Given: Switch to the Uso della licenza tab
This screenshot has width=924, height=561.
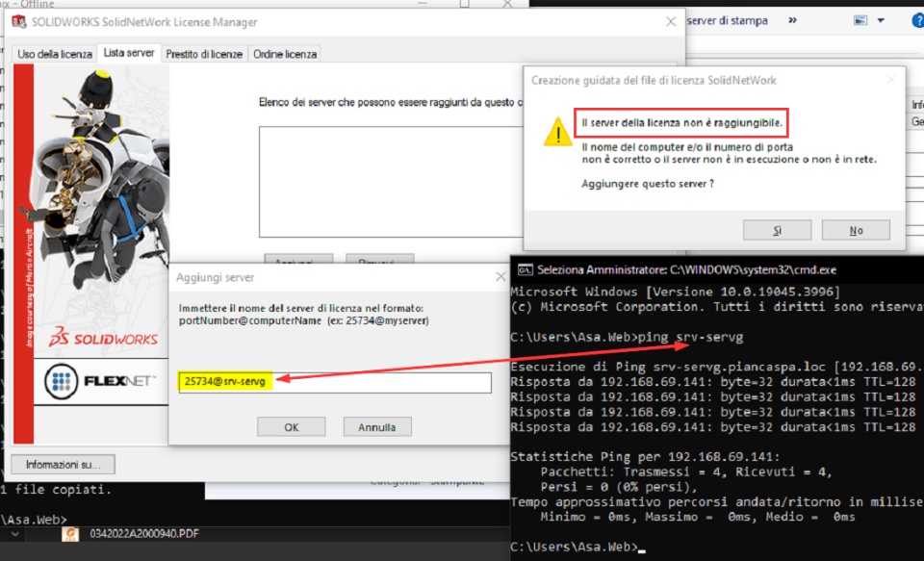Looking at the screenshot, I should [54, 54].
